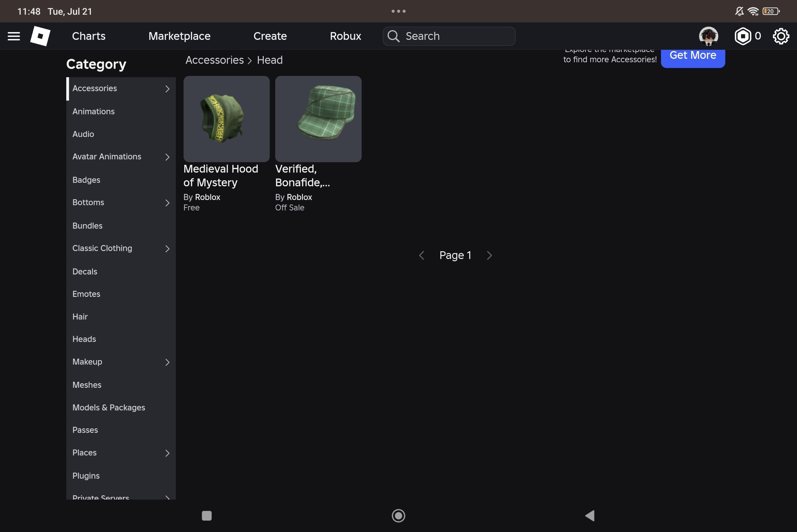797x532 pixels.
Task: Tap the muted notifications bell status icon
Action: pyautogui.click(x=739, y=11)
